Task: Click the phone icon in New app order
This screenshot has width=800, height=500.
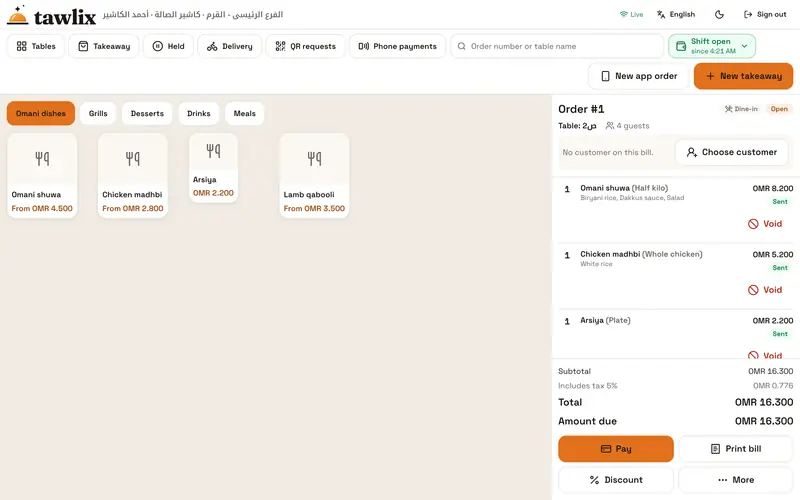Action: (605, 76)
